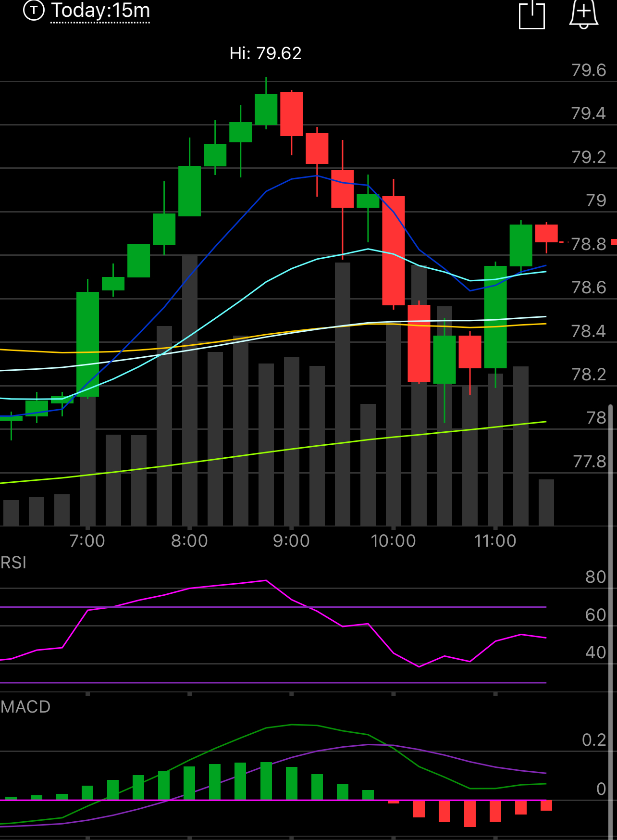Select the 7:00 time axis label

87,541
